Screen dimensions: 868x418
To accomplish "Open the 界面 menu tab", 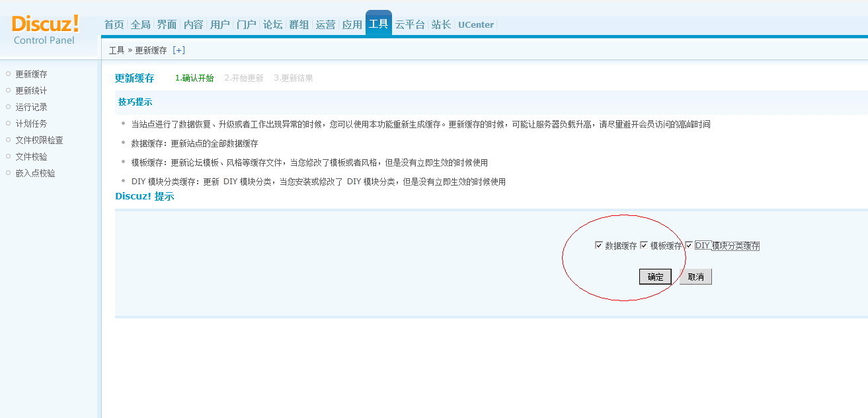I will 167,24.
